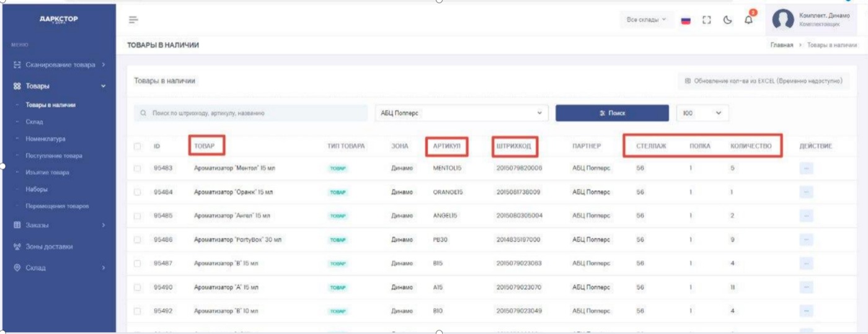Go to Главная breadcrumb link
The image size is (868, 334).
coord(782,45)
